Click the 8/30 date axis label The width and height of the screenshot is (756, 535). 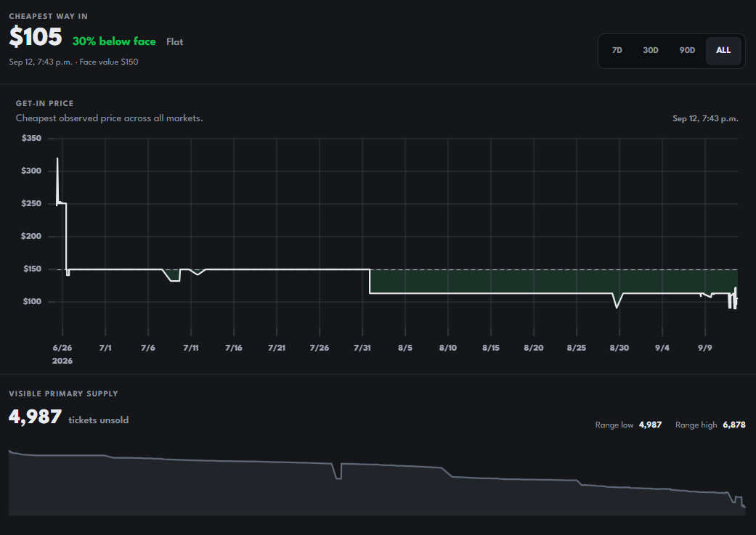(x=619, y=348)
